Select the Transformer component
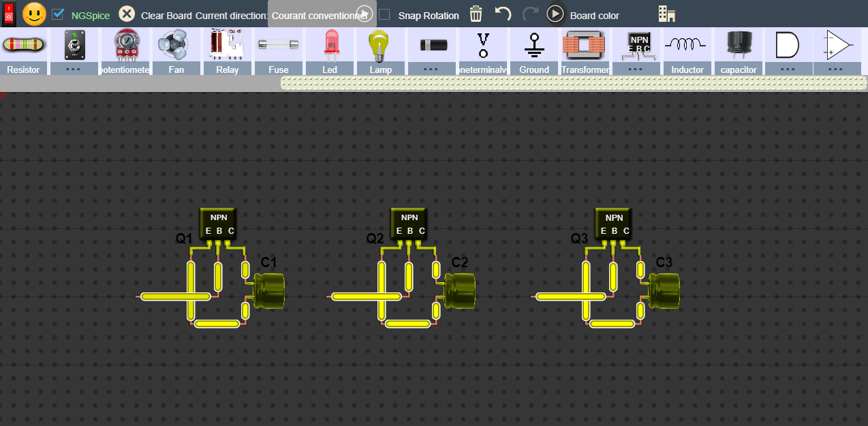The height and width of the screenshot is (426, 868). (x=585, y=49)
